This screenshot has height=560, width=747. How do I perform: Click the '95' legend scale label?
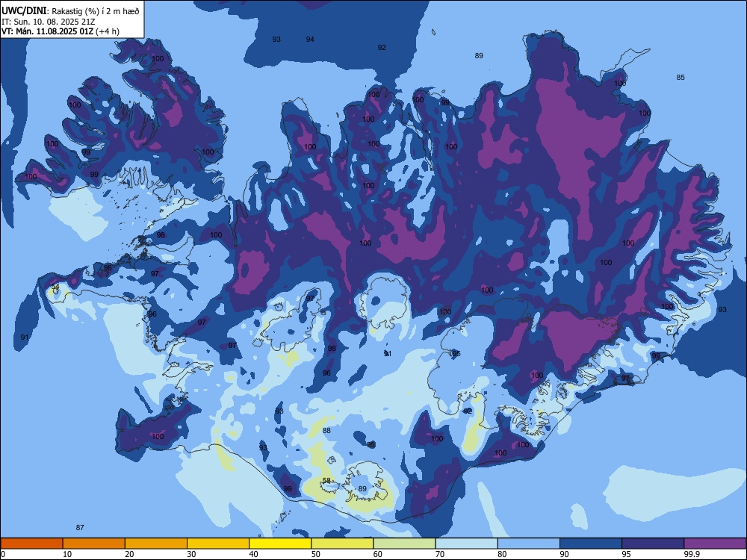click(626, 554)
